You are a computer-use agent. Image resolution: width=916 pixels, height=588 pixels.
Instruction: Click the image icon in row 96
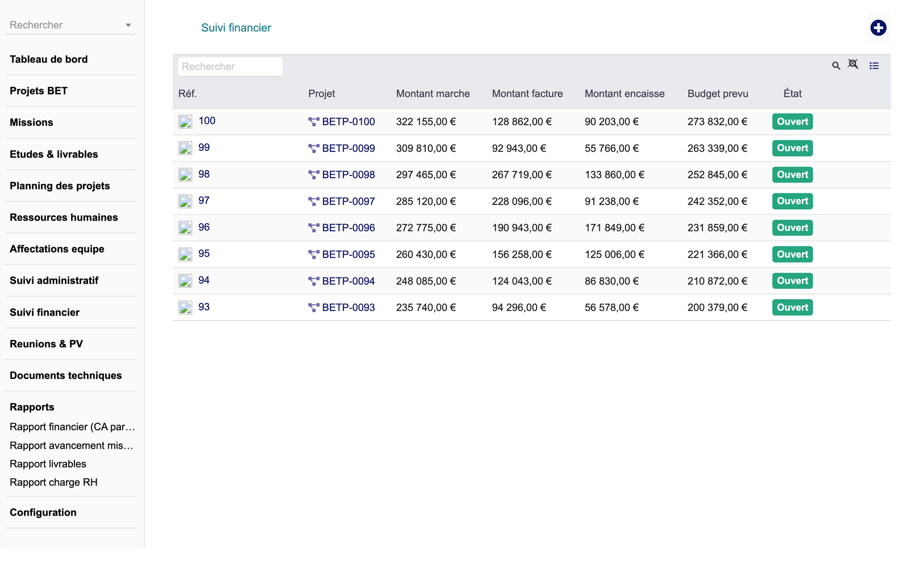tap(185, 228)
